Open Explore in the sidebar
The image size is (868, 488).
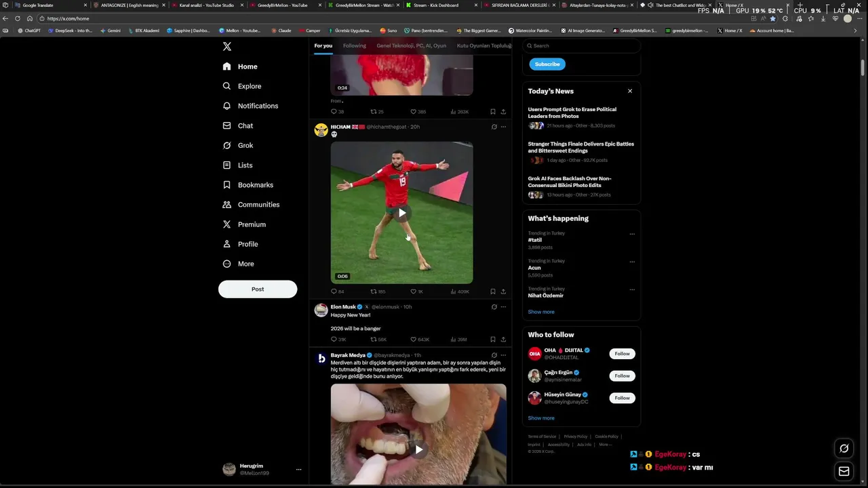[242, 86]
